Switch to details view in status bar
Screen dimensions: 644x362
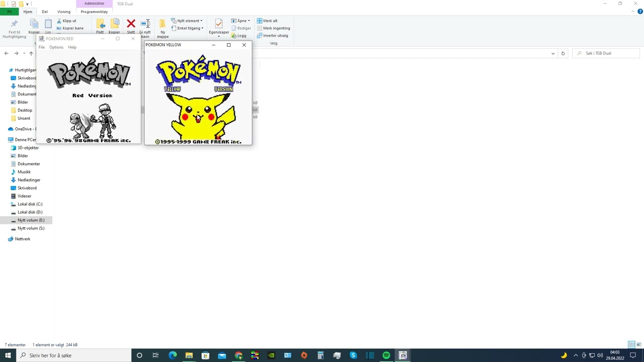pos(631,345)
